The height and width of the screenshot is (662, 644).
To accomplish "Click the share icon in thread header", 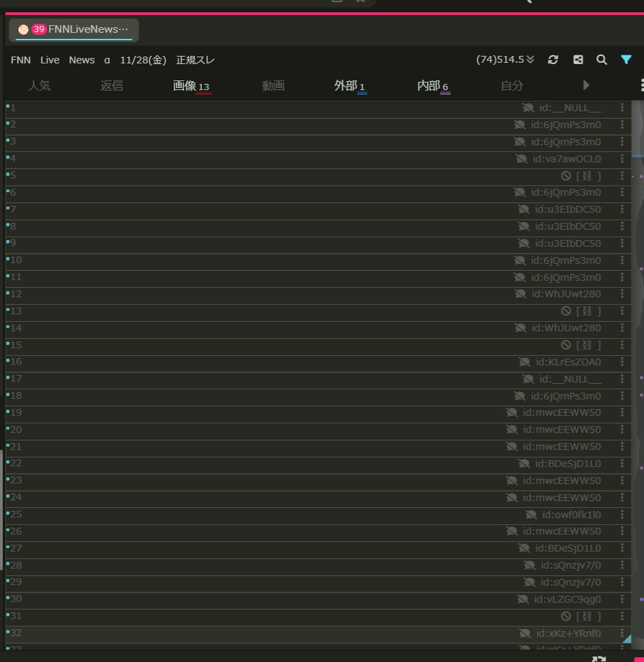I will (x=578, y=60).
